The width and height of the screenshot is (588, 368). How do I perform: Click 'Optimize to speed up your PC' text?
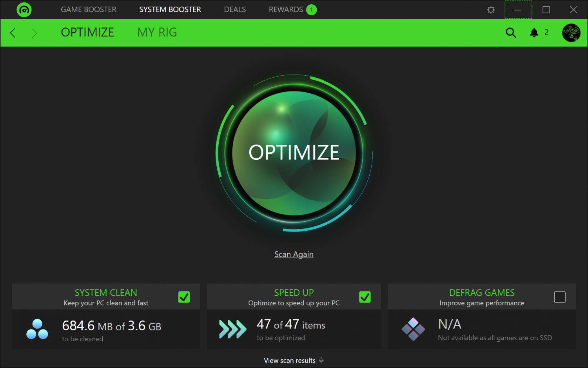(x=294, y=303)
